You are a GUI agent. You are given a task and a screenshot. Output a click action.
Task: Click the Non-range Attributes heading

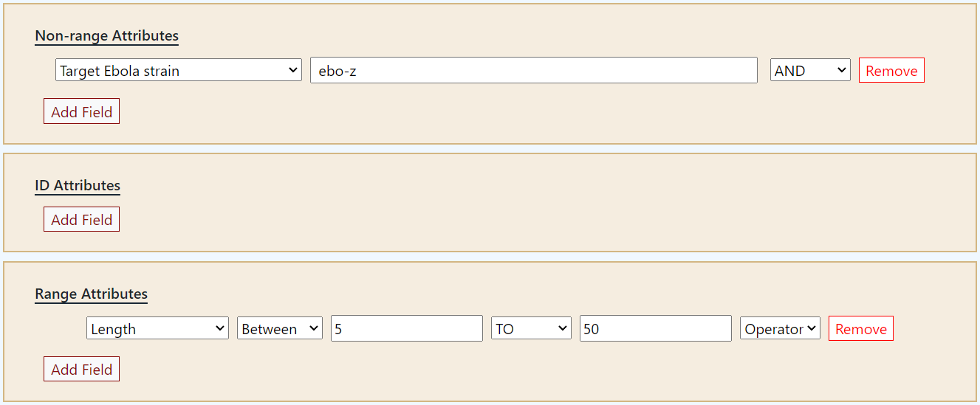point(106,35)
